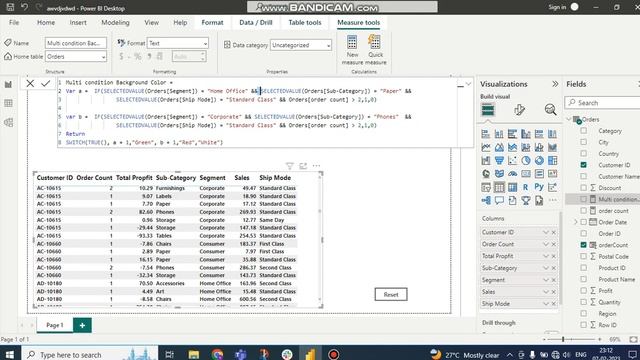
Task: Uncheck the Customer ID field checkbox
Action: pos(584,165)
